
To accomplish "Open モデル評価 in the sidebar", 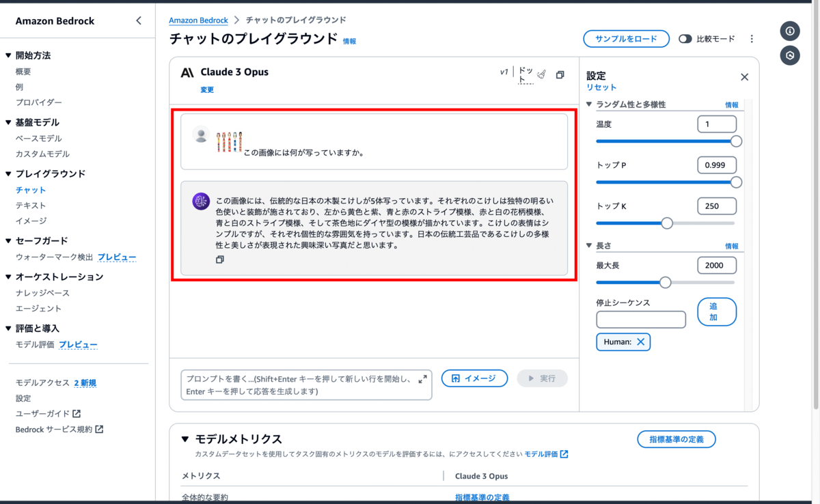I will 35,345.
